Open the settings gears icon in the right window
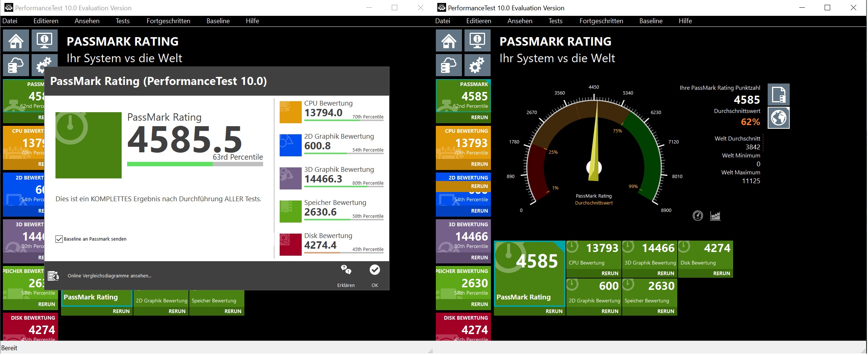Viewport: 868px width, 355px height. 477,65
